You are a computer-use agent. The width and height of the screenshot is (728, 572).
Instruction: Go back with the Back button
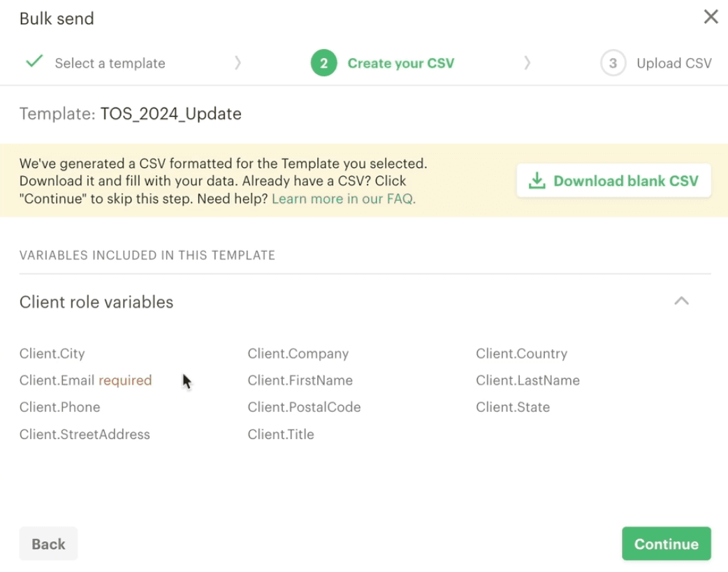(x=48, y=544)
